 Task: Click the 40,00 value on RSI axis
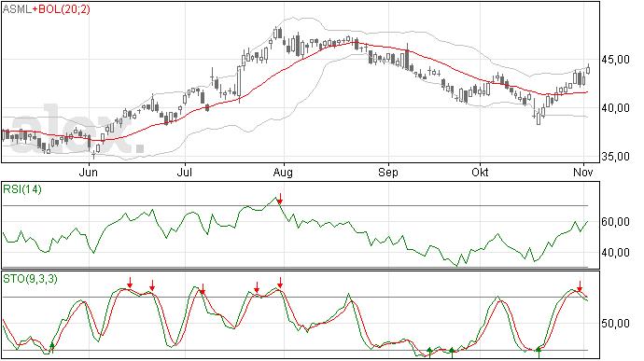coord(615,253)
